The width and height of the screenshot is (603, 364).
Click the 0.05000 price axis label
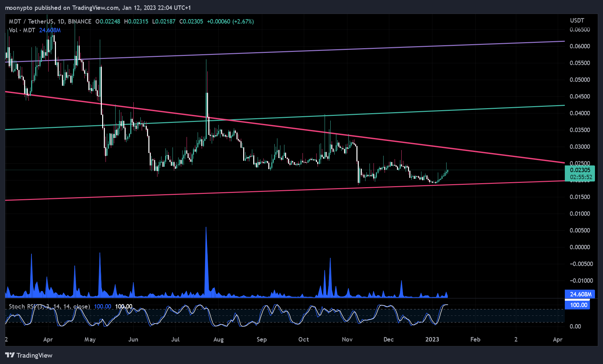point(580,80)
